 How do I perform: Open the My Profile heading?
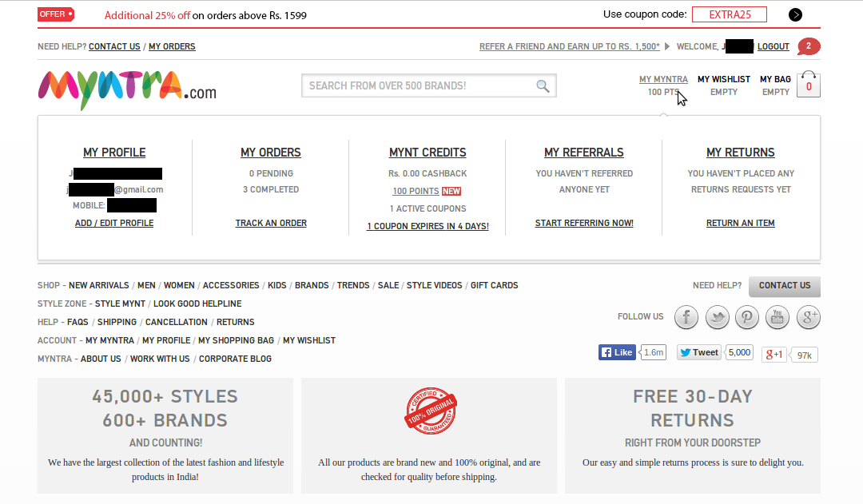[x=114, y=153]
